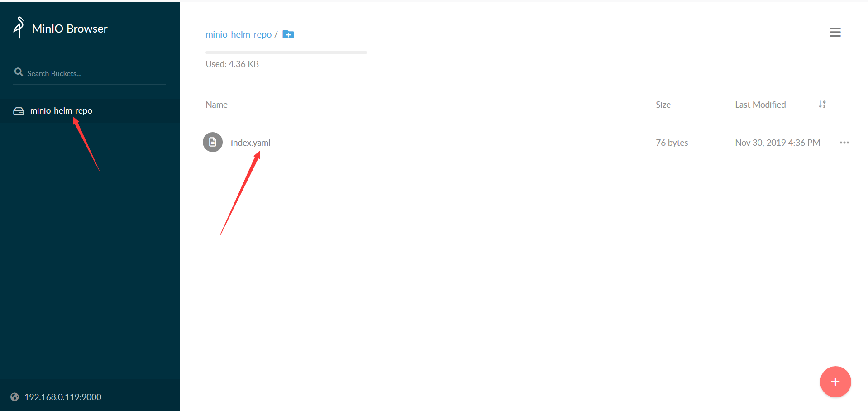Viewport: 868px width, 411px height.
Task: Open the minio-helm-repo breadcrumb link
Action: point(238,34)
